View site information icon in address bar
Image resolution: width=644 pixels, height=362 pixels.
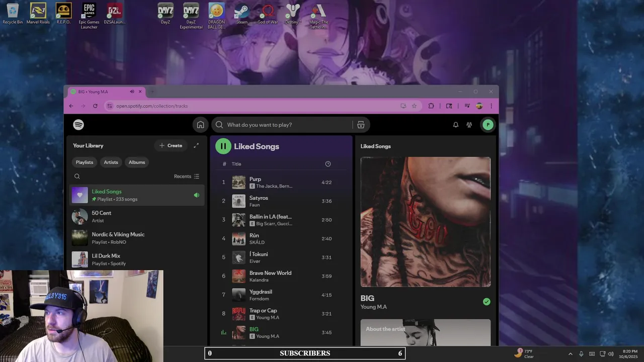point(110,106)
